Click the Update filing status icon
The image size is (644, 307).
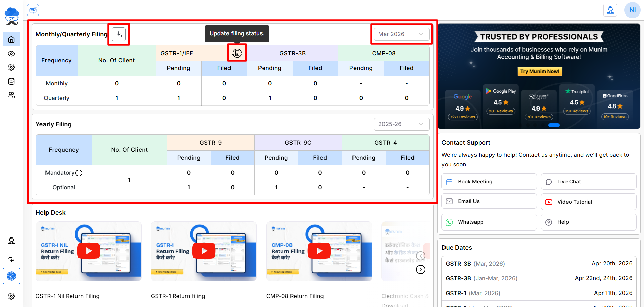(x=237, y=53)
